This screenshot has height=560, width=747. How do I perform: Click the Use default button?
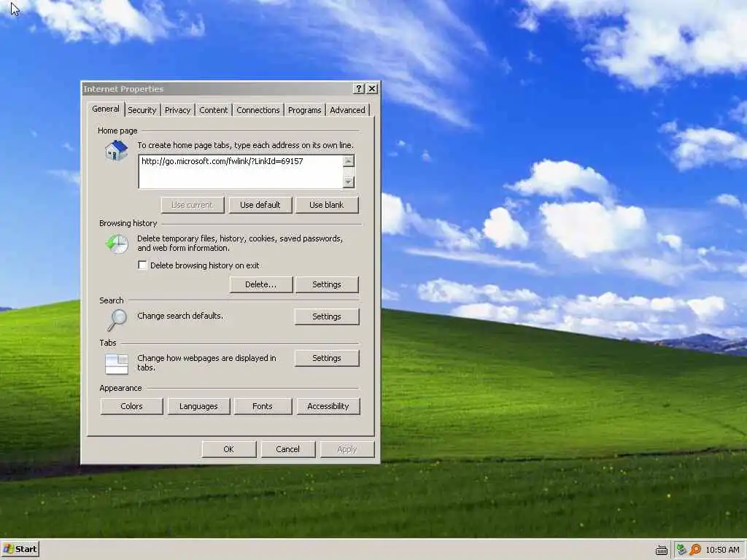point(260,205)
